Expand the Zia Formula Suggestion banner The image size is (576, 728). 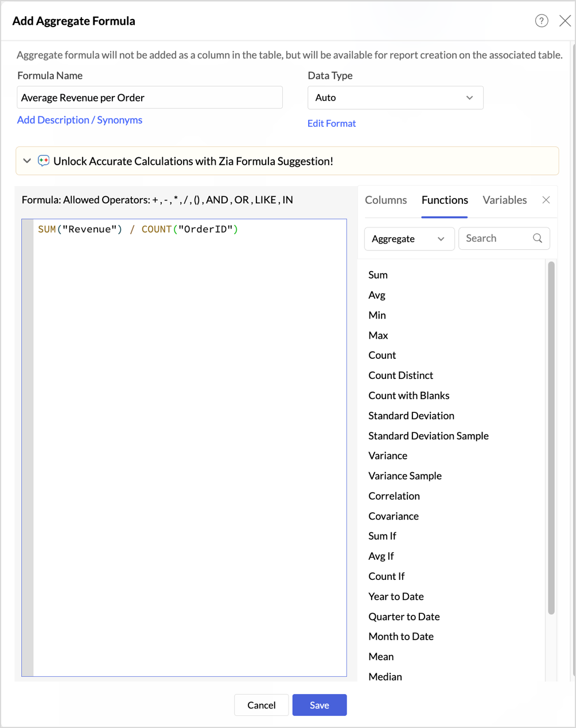click(27, 161)
